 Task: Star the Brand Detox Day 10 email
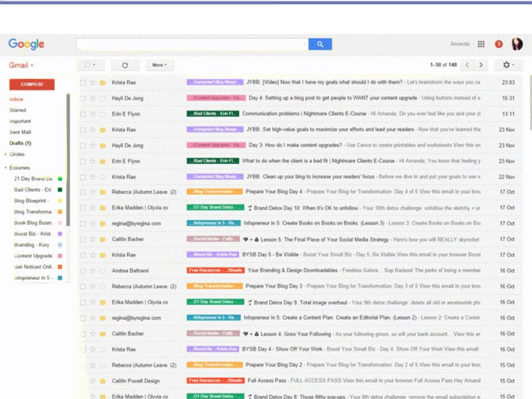point(92,207)
